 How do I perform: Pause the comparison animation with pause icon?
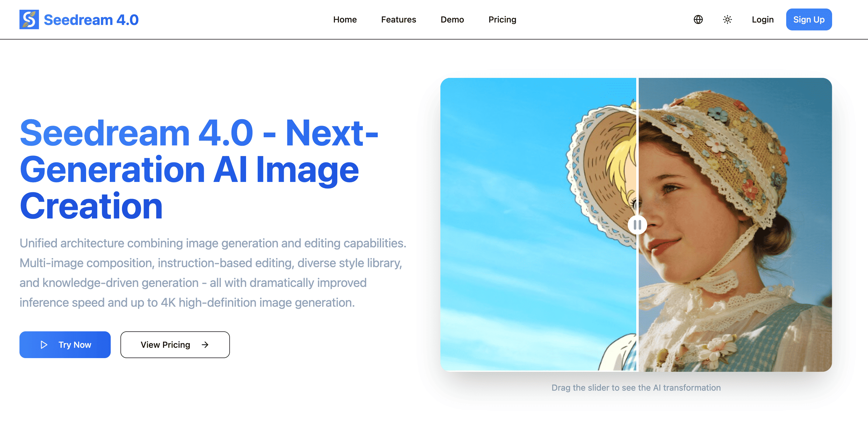tap(637, 225)
